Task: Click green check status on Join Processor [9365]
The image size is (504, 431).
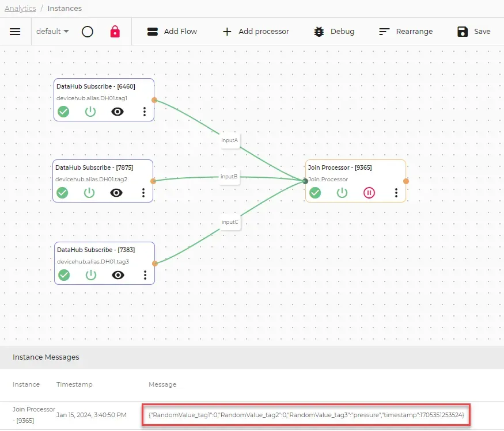Action: tap(315, 193)
